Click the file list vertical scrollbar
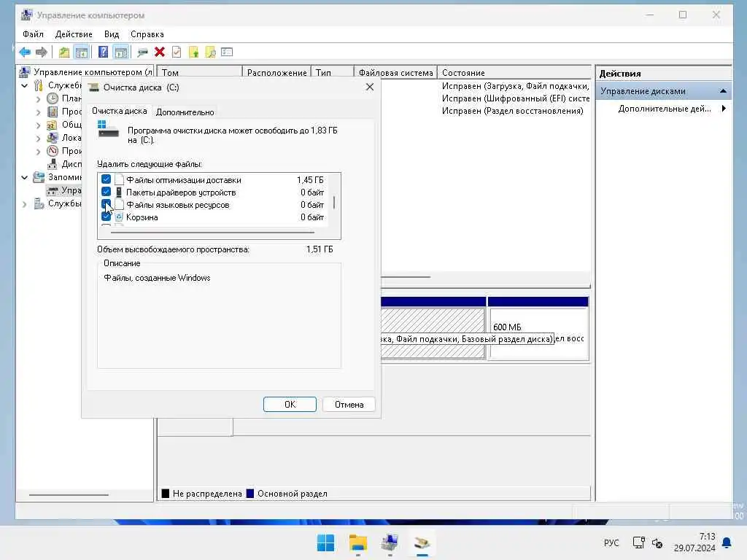Image resolution: width=747 pixels, height=560 pixels. click(x=334, y=202)
